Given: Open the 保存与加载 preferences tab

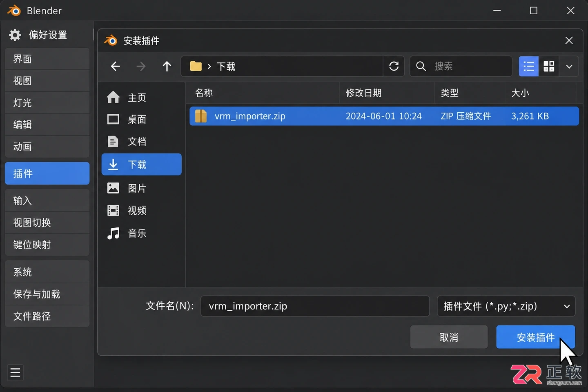Looking at the screenshot, I should 47,294.
